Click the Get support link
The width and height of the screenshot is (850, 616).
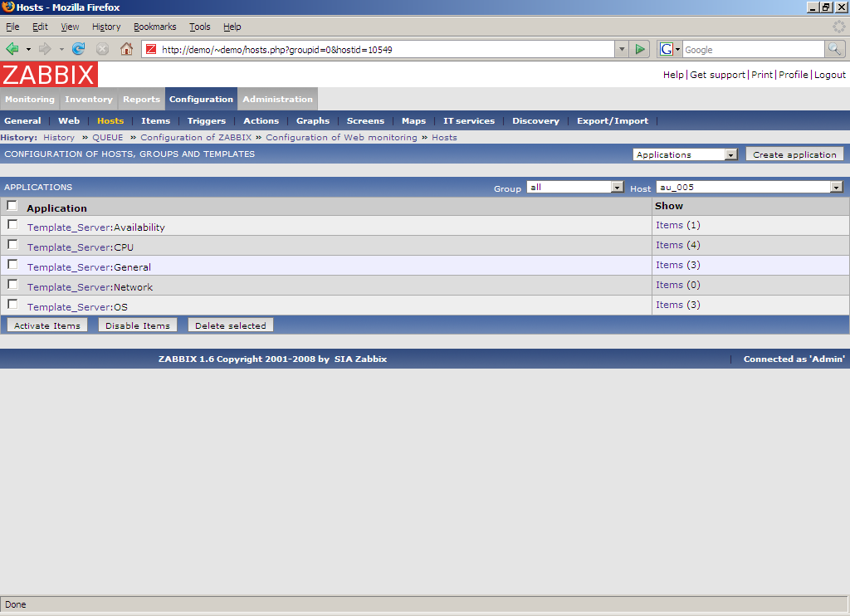click(x=717, y=75)
